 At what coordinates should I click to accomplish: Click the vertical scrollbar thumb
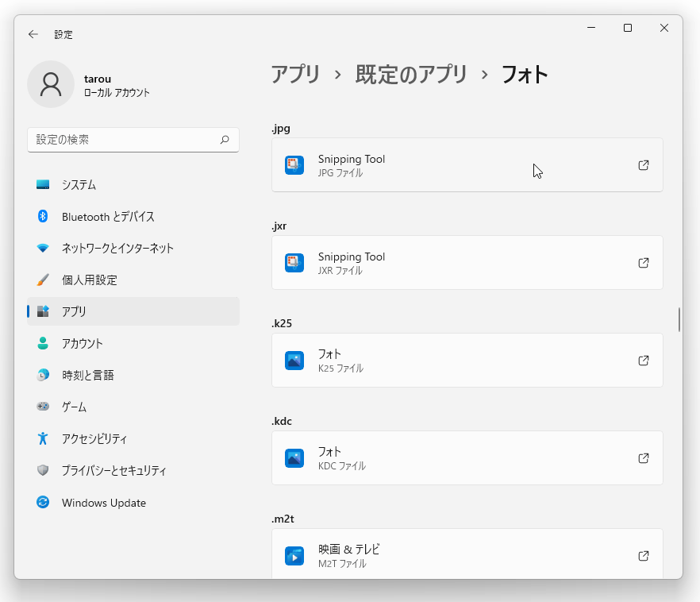(679, 320)
